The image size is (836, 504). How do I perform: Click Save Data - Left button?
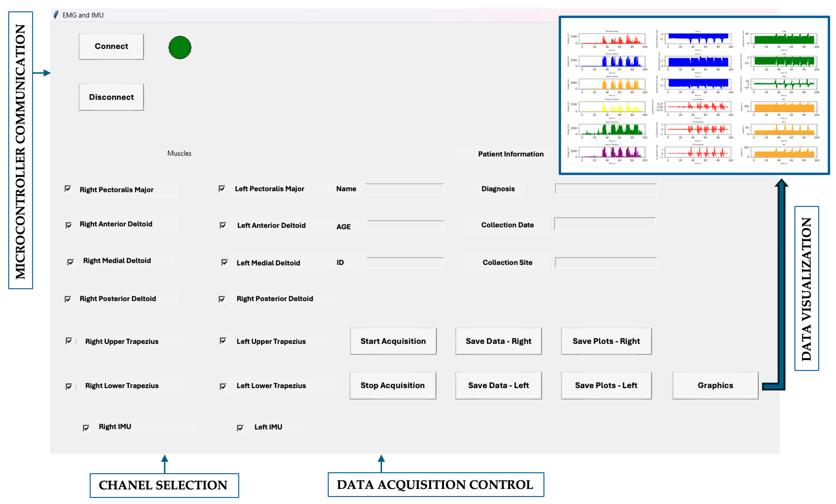pyautogui.click(x=498, y=386)
